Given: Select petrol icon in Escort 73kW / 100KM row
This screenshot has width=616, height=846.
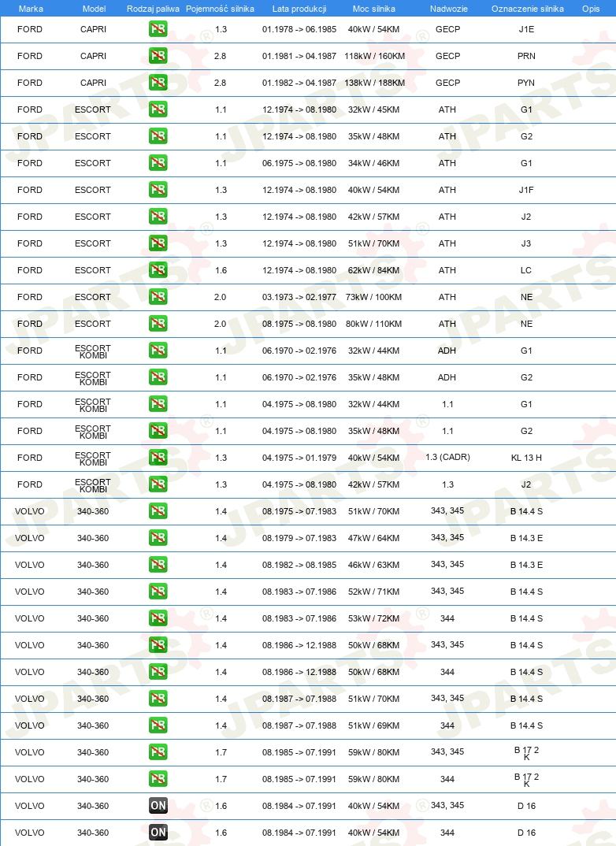Looking at the screenshot, I should pos(158,297).
